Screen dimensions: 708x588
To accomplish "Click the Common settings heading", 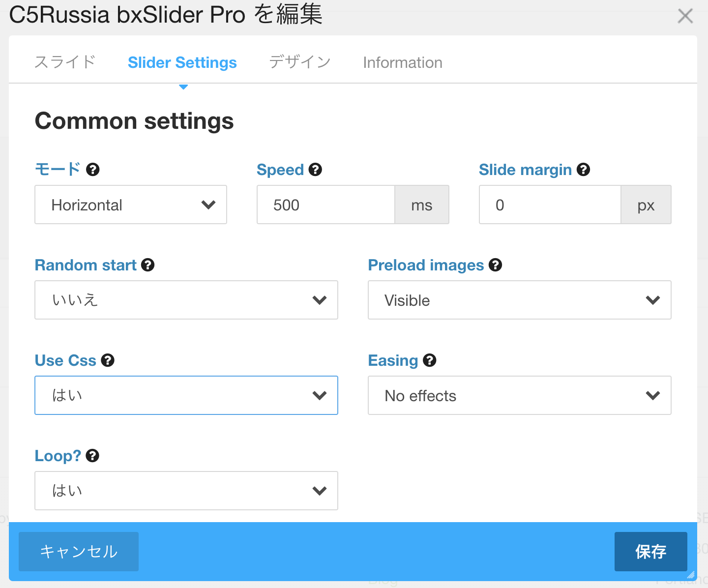I will click(x=134, y=121).
